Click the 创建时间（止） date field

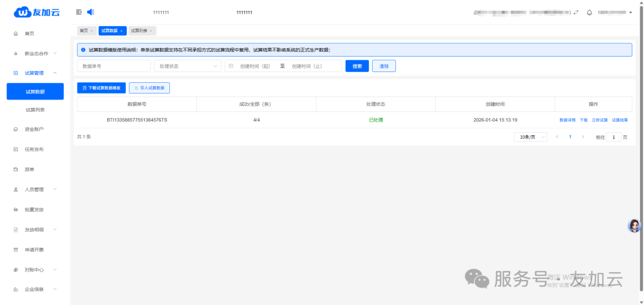click(306, 66)
